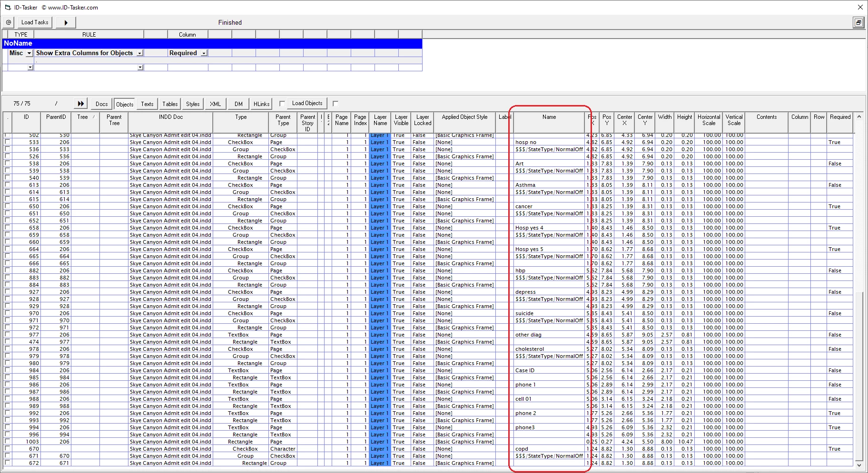Select the 'Hosp yes 5' name cell
The width and height of the screenshot is (868, 473).
click(549, 249)
